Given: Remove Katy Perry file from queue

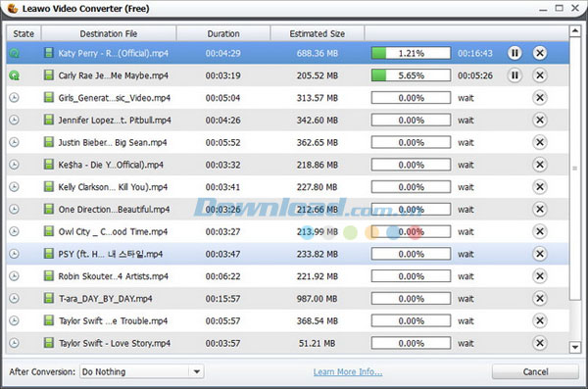Looking at the screenshot, I should coord(540,53).
